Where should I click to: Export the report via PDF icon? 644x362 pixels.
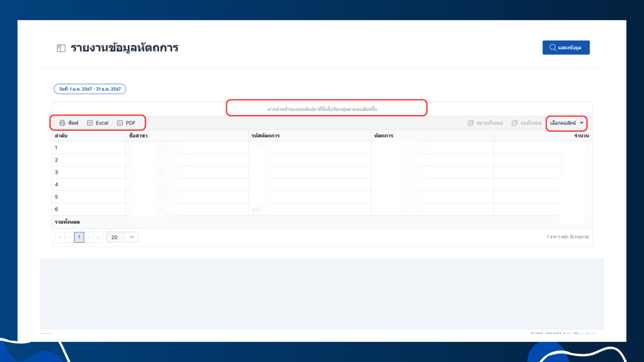(x=120, y=123)
